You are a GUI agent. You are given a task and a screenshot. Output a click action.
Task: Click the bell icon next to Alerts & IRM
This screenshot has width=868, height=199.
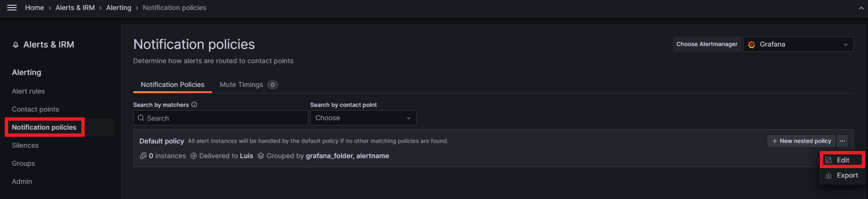click(16, 45)
